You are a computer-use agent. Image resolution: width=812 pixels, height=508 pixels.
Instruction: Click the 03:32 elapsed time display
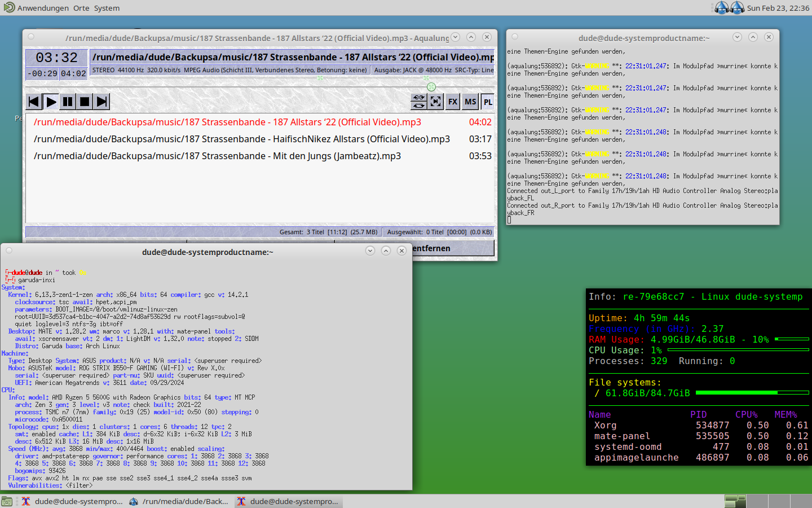[x=57, y=58]
